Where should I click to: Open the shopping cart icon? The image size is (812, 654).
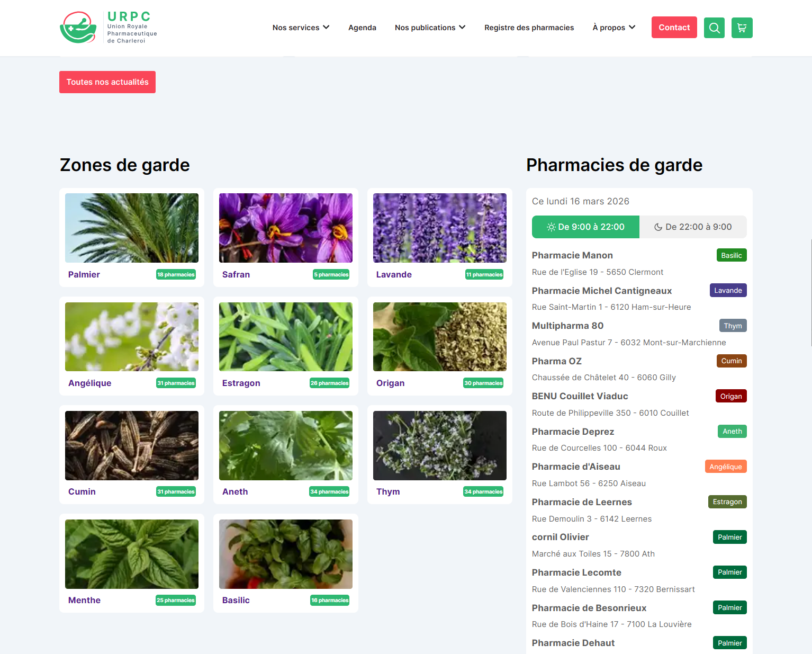(742, 28)
